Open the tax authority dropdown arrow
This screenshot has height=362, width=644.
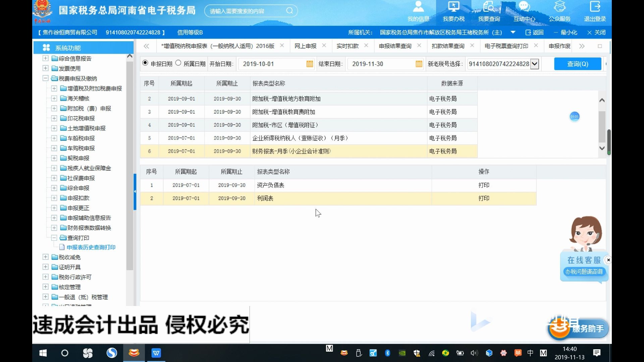click(513, 33)
